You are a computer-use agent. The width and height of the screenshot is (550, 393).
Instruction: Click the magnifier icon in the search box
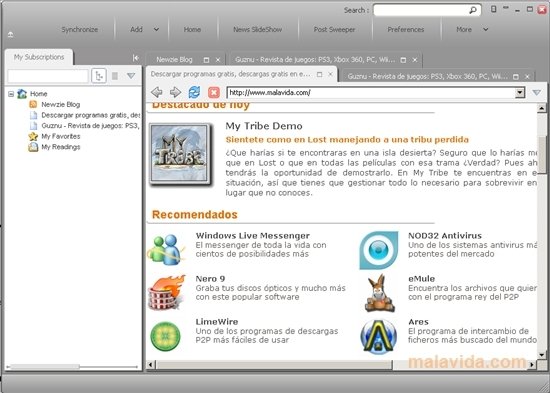(x=473, y=11)
